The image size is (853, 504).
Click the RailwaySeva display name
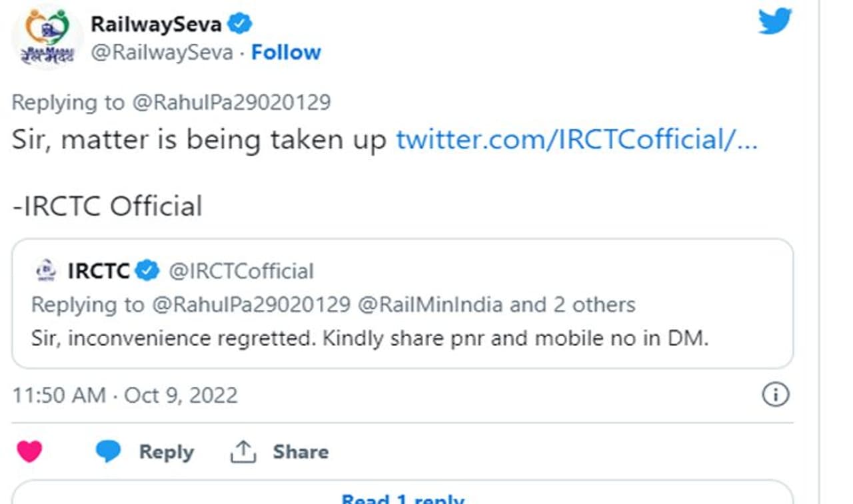click(157, 24)
